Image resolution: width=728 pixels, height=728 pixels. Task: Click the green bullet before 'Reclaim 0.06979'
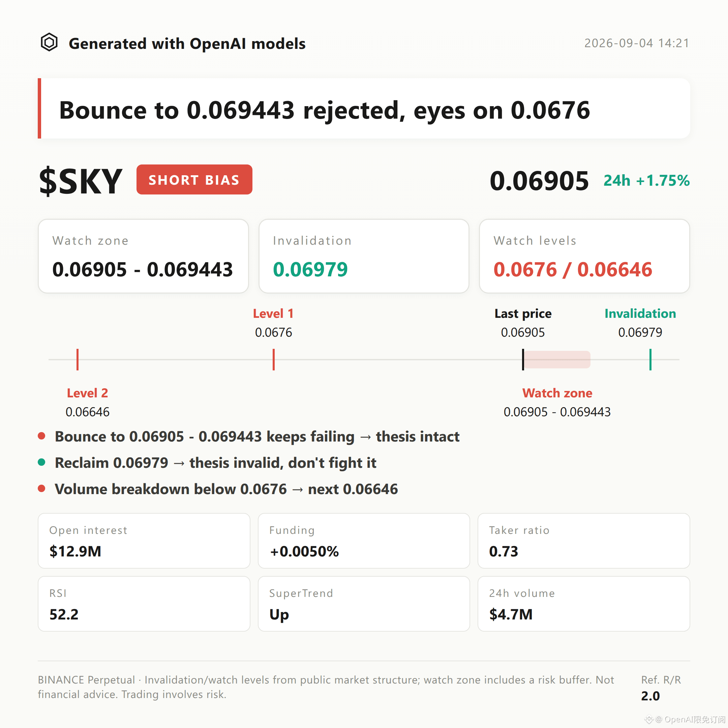pos(42,462)
